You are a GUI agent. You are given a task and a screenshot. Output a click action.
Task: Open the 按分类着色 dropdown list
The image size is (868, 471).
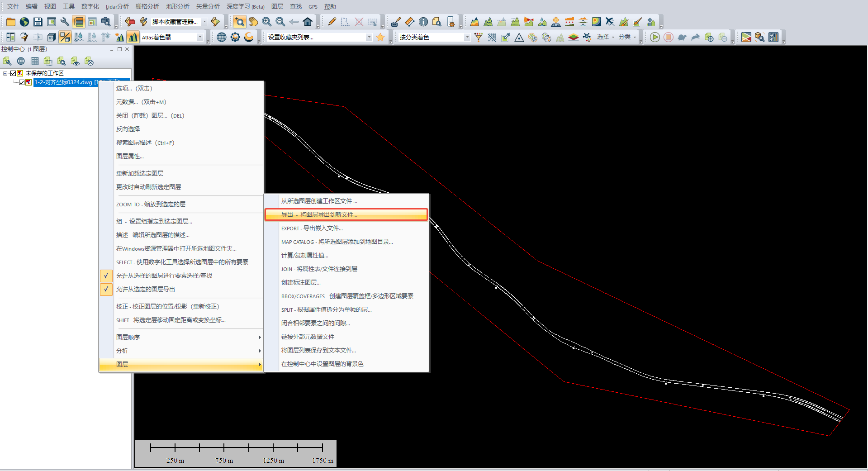(x=468, y=37)
